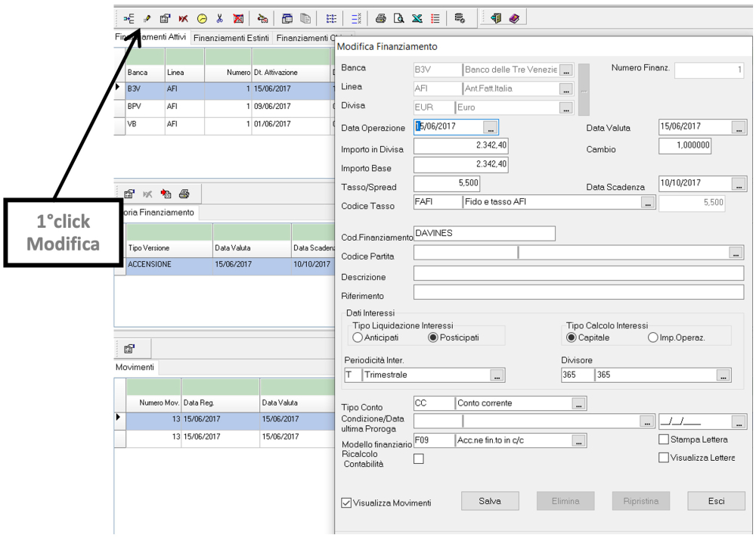Switch to the Finanziamenti Estinti tab
This screenshot has width=756, height=538.
231,38
